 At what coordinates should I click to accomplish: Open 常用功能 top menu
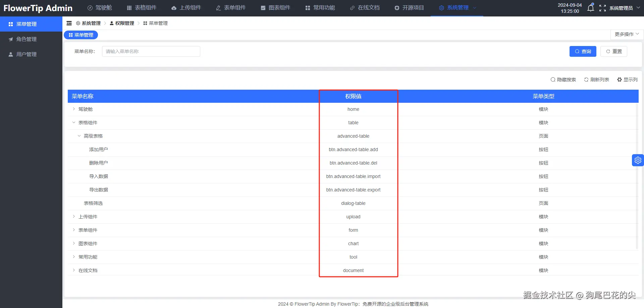click(320, 8)
